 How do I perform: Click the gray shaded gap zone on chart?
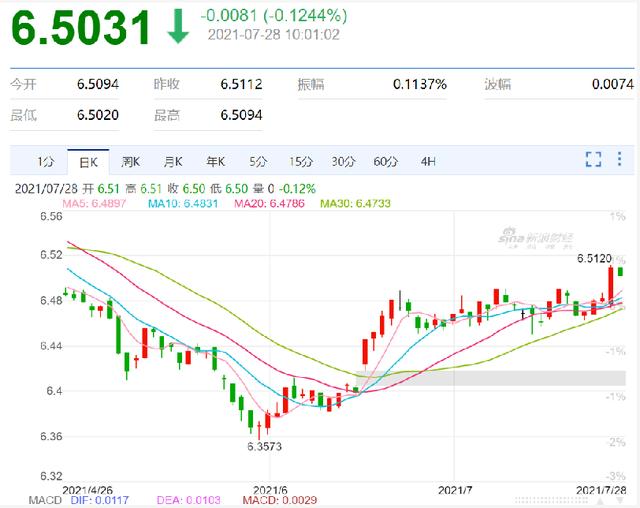click(x=491, y=378)
